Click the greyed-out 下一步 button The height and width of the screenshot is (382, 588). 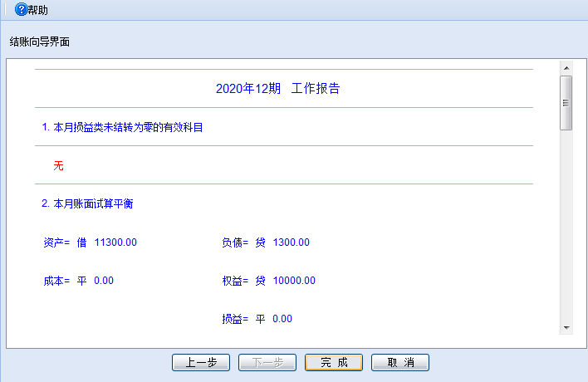pos(267,363)
